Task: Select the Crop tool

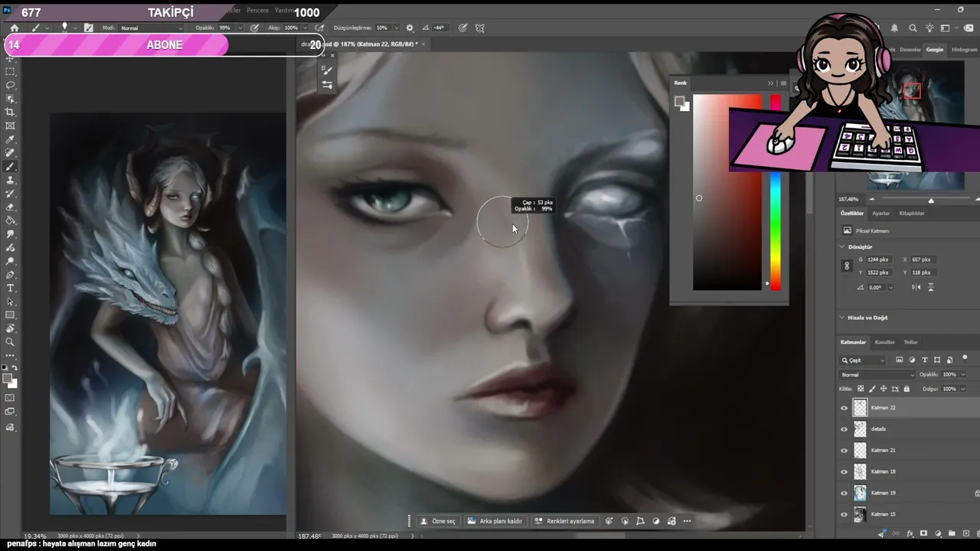Action: [10, 112]
